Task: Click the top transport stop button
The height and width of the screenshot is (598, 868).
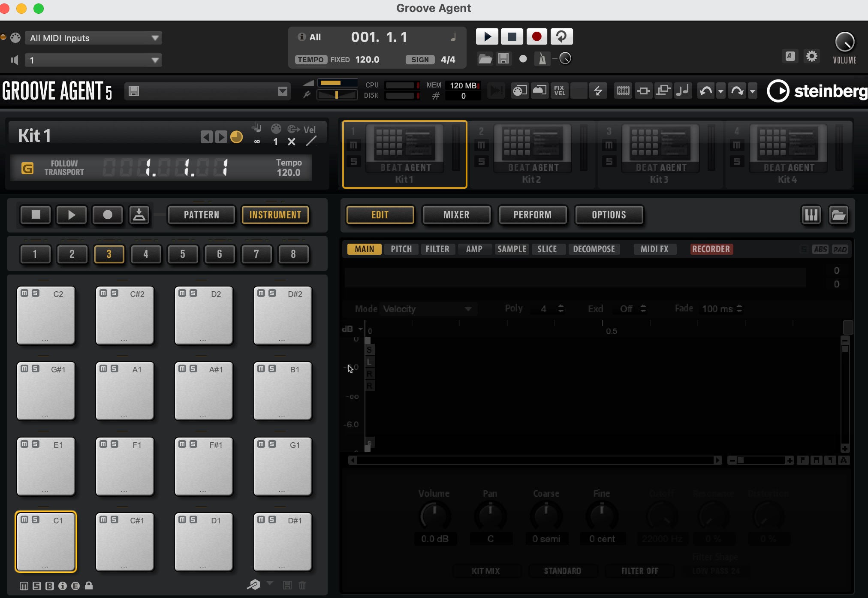Action: [x=512, y=37]
